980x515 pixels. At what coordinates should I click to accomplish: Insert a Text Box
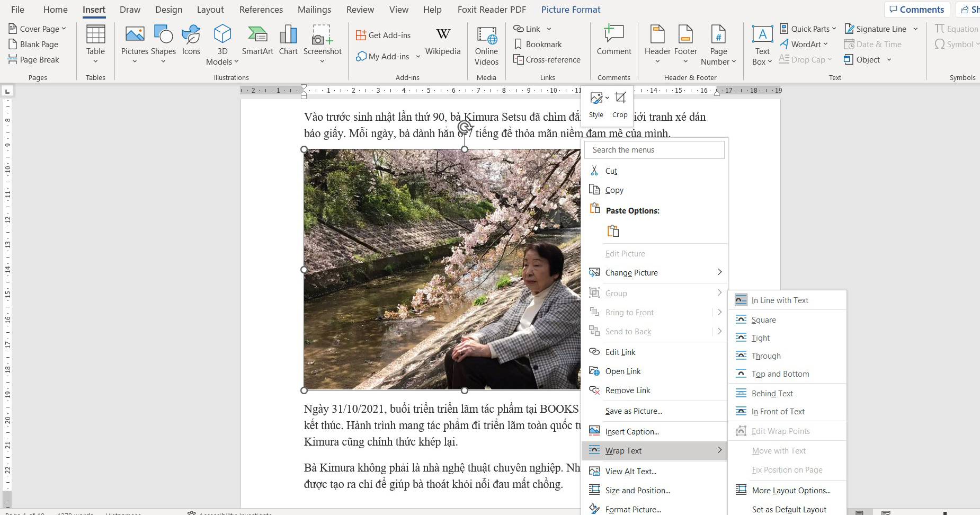pyautogui.click(x=762, y=46)
